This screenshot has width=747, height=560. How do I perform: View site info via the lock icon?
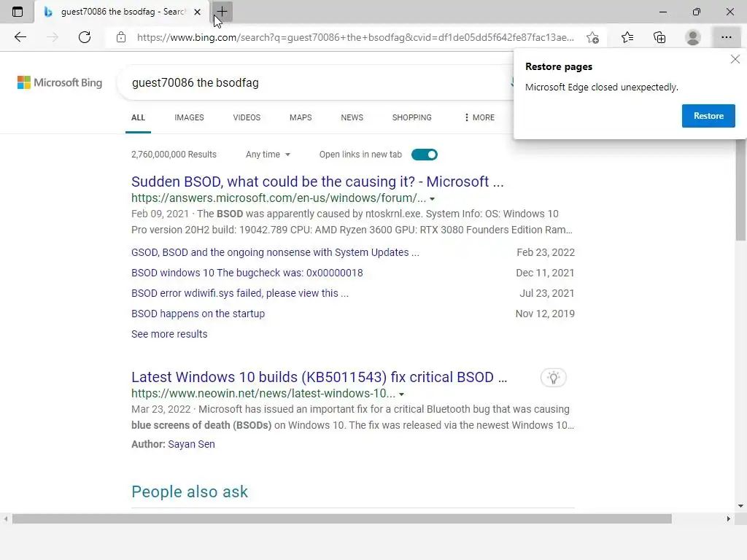(121, 37)
